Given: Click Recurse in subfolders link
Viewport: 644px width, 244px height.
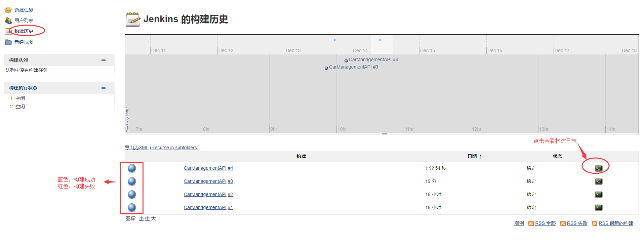Looking at the screenshot, I should tap(174, 148).
